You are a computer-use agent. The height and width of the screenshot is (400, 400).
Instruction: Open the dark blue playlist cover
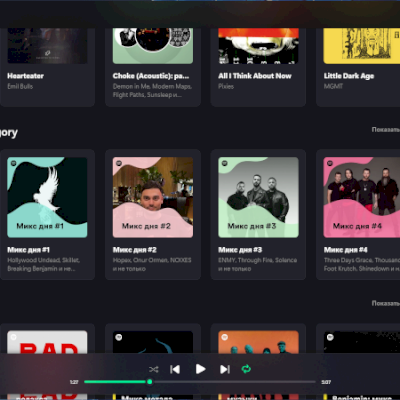(x=153, y=342)
